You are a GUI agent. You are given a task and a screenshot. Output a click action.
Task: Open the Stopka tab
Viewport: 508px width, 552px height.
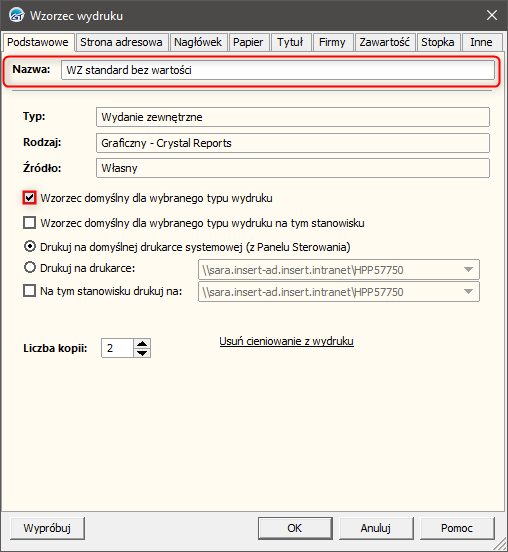tap(438, 42)
